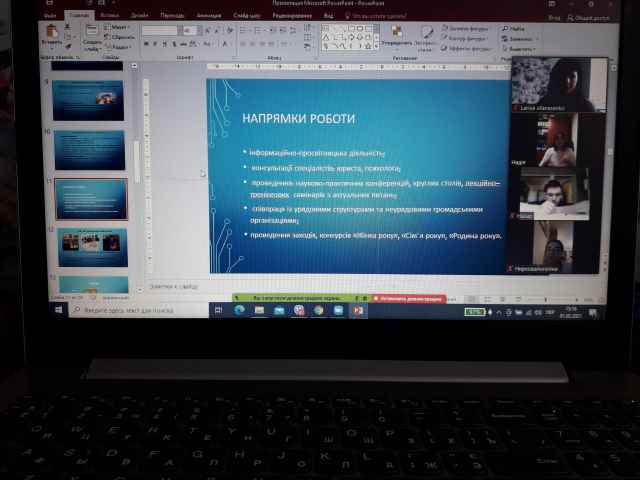The width and height of the screenshot is (640, 480).
Task: Click the Arrange (Упорядочить) icon
Action: (396, 32)
